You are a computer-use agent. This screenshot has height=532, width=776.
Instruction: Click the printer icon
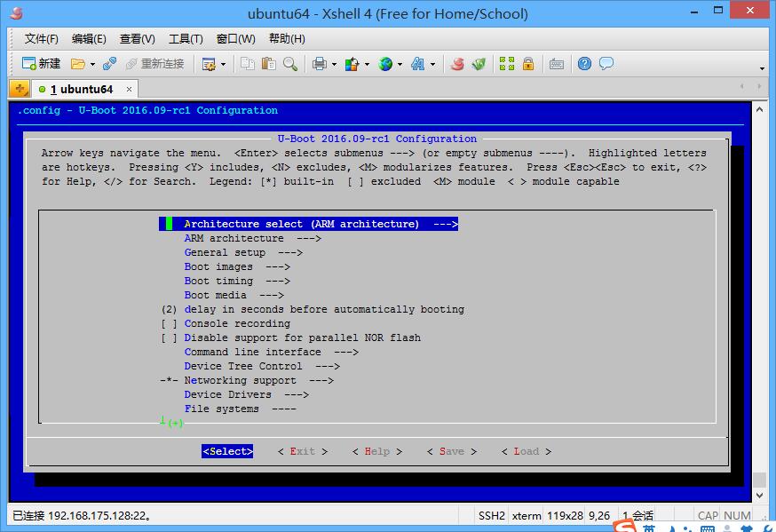(320, 64)
